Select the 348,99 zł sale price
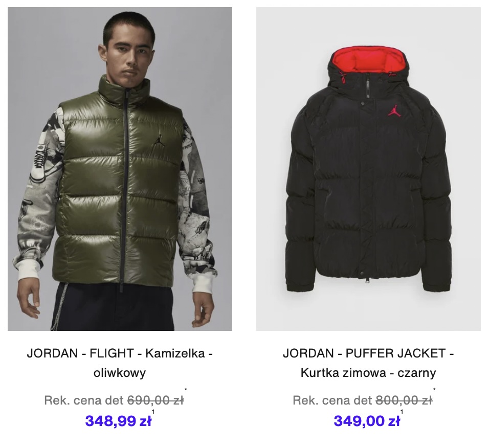Screen dimensions: 489x448 pyautogui.click(x=118, y=421)
